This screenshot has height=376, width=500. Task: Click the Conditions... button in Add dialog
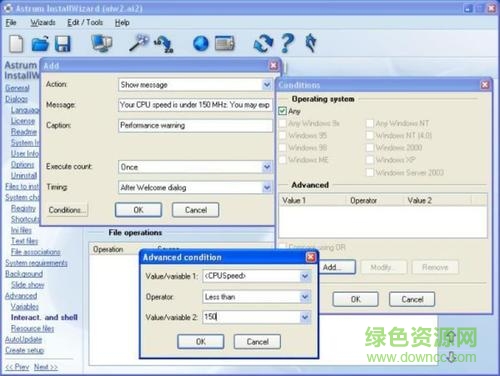coord(67,210)
